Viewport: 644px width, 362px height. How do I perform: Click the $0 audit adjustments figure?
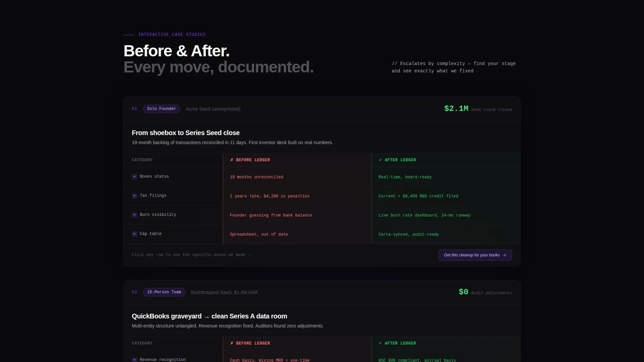tap(463, 292)
